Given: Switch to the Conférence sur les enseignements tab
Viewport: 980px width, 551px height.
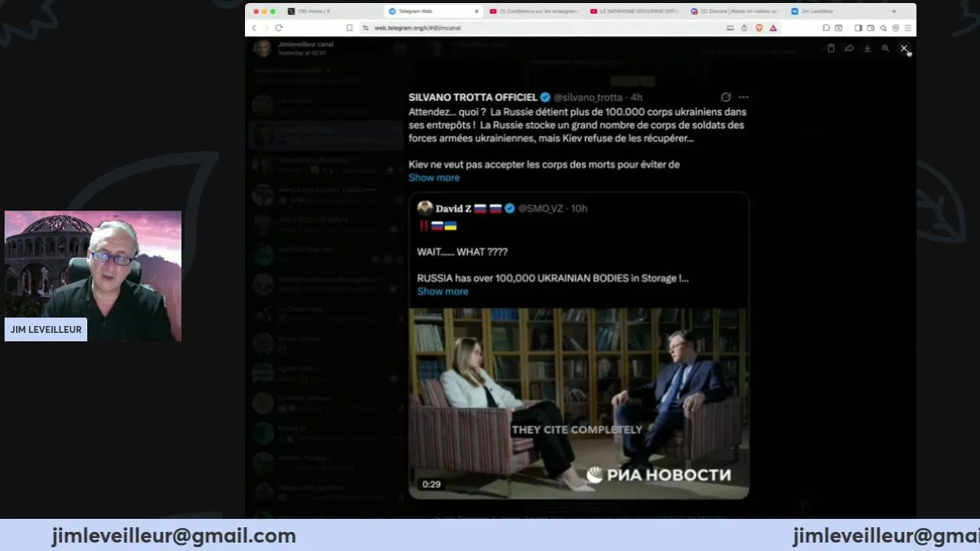Looking at the screenshot, I should (534, 11).
